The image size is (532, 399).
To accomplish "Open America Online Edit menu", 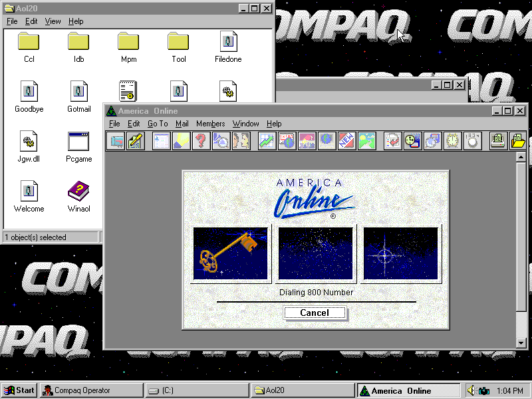I will click(134, 124).
